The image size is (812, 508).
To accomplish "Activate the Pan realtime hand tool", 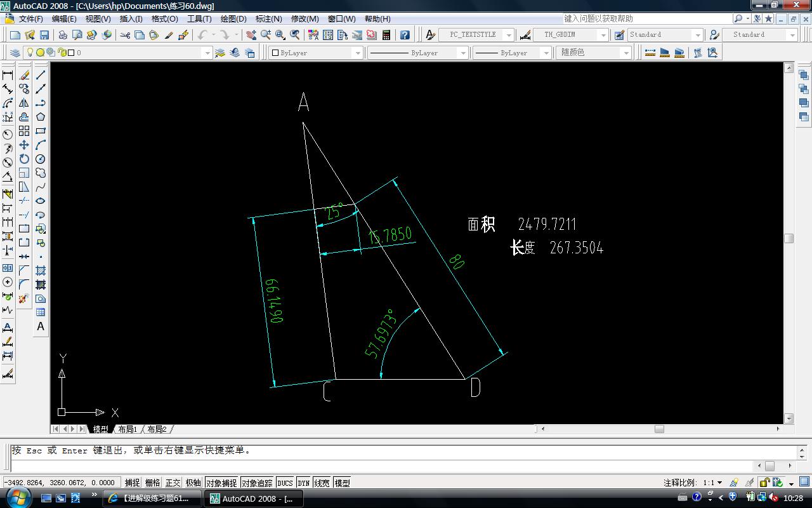I will (251, 35).
